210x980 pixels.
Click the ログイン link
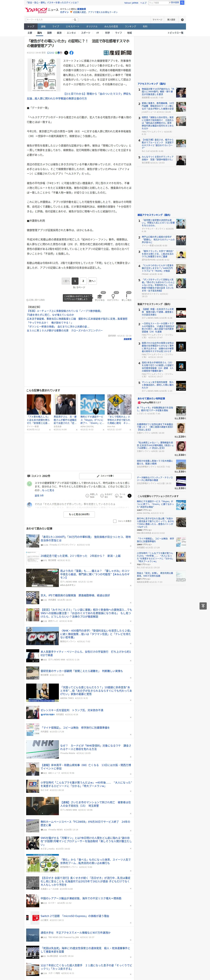(64, 12)
